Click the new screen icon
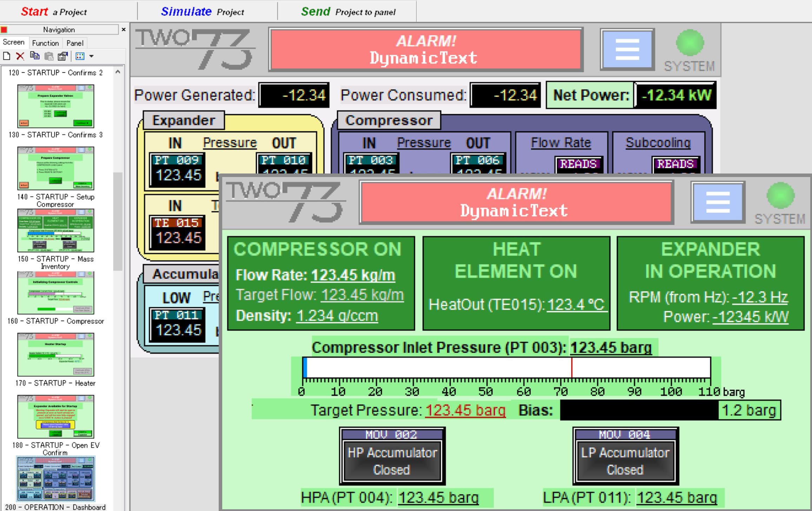 [x=6, y=56]
